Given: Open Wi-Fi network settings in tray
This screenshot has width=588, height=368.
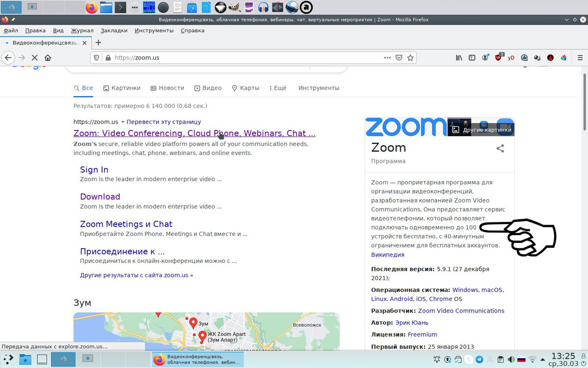Looking at the screenshot, I should (532, 360).
